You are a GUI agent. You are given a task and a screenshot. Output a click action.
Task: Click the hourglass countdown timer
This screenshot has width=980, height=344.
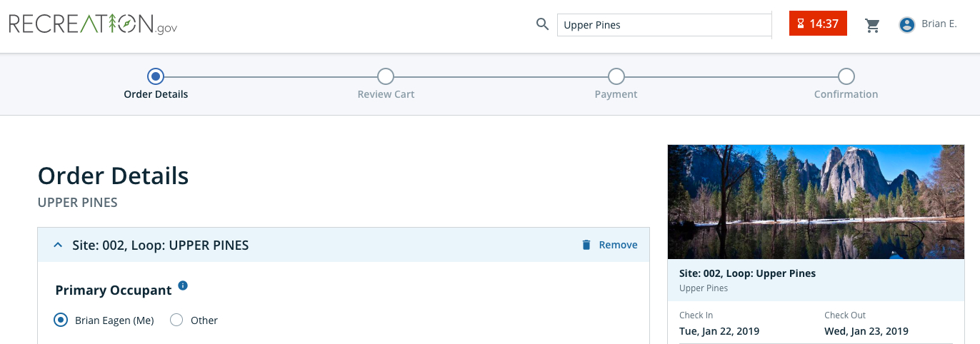click(x=818, y=24)
